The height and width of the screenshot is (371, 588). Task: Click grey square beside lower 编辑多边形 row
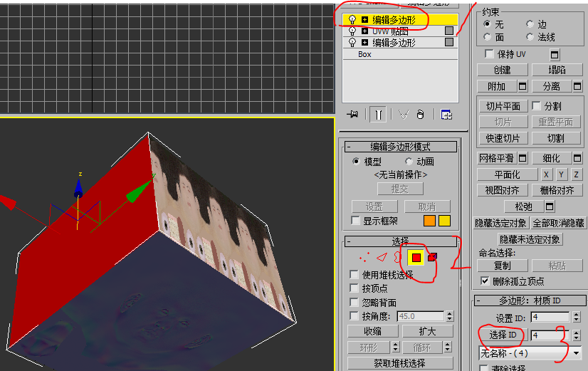tap(449, 42)
